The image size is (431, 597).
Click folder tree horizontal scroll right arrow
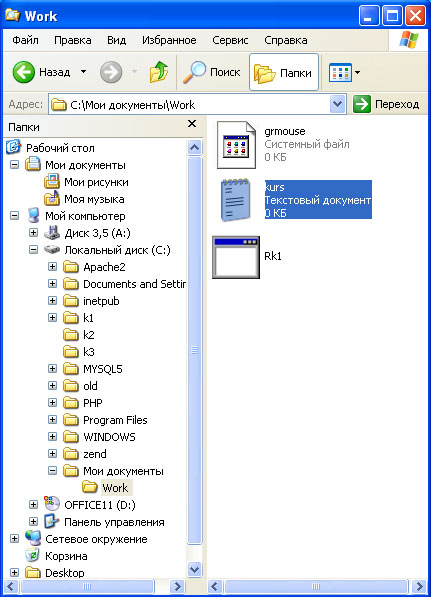(x=177, y=586)
